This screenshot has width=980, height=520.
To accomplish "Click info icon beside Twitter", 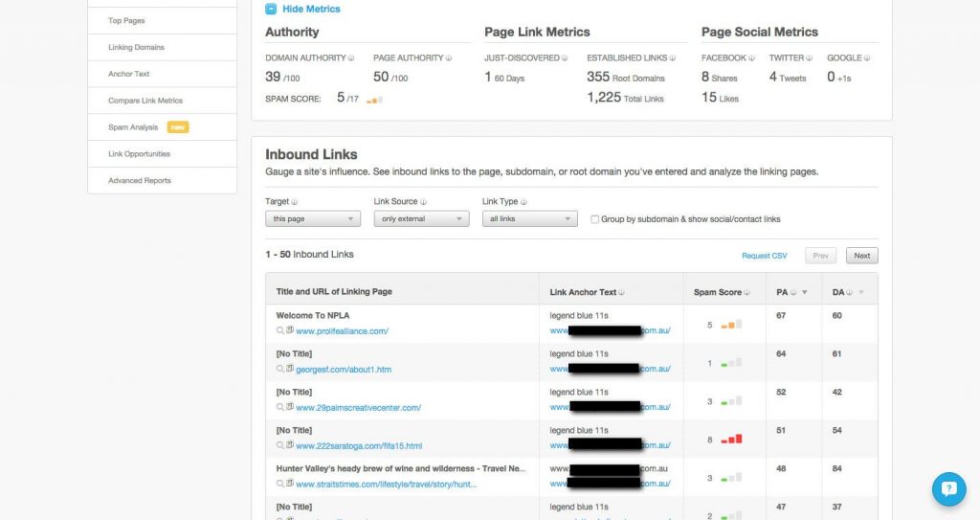I will 809,58.
